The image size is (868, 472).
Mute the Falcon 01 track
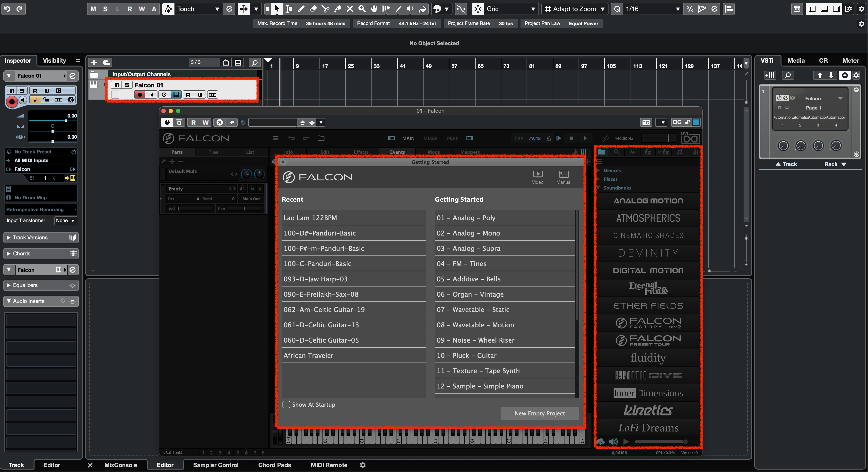point(116,85)
